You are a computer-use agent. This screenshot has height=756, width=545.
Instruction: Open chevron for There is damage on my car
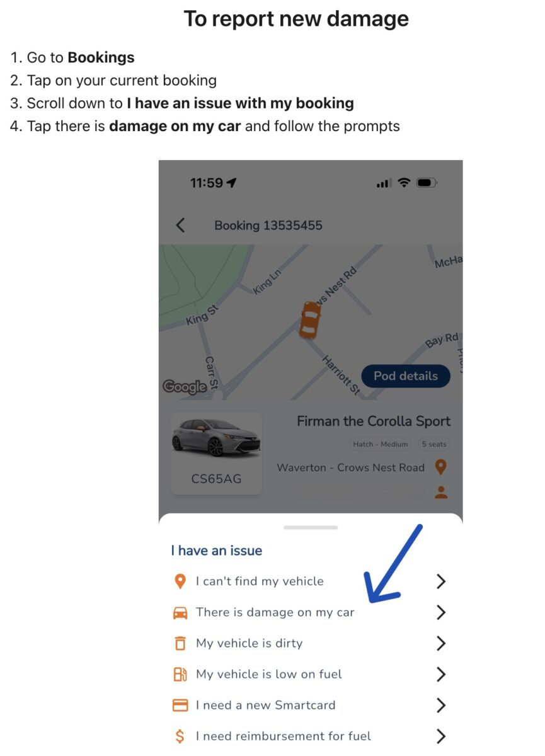tap(441, 612)
